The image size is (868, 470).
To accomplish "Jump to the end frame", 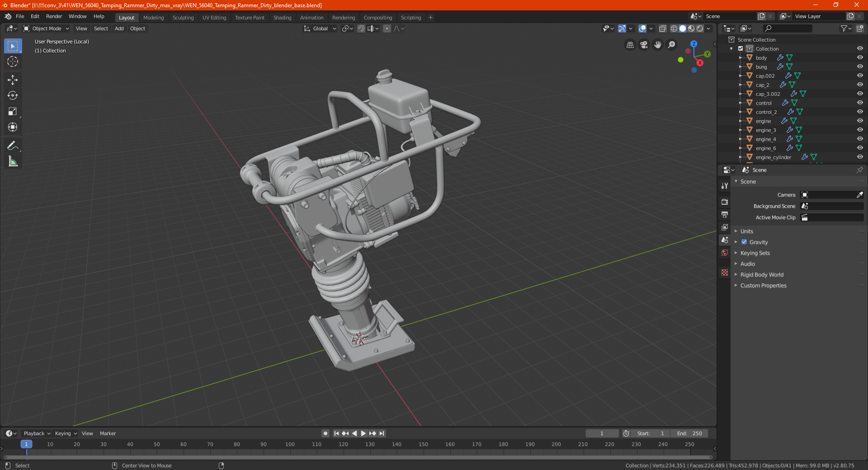I will 382,433.
